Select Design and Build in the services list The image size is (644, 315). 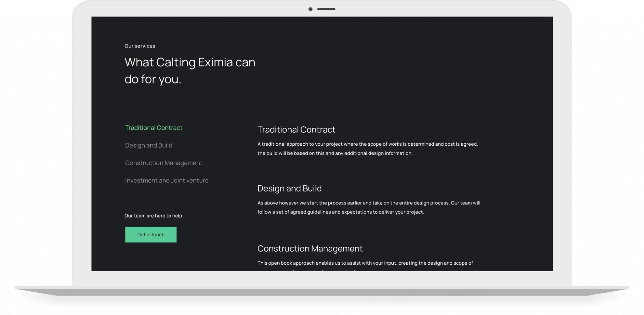tap(148, 145)
